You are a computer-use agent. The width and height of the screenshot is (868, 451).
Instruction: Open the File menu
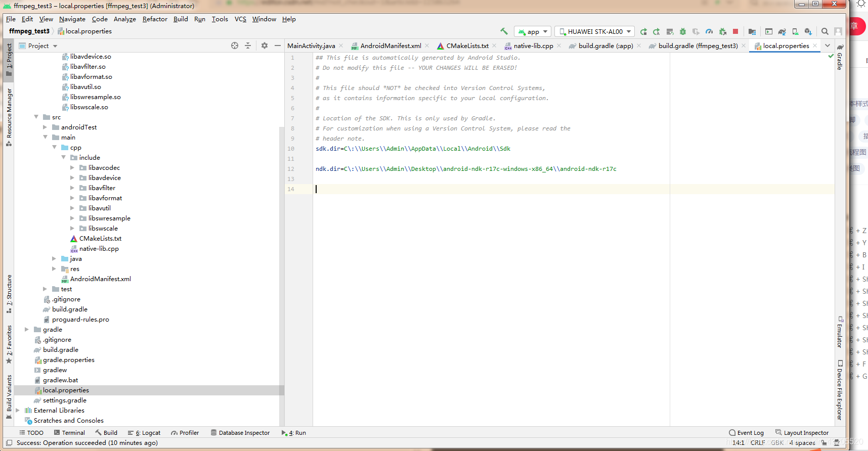click(11, 19)
